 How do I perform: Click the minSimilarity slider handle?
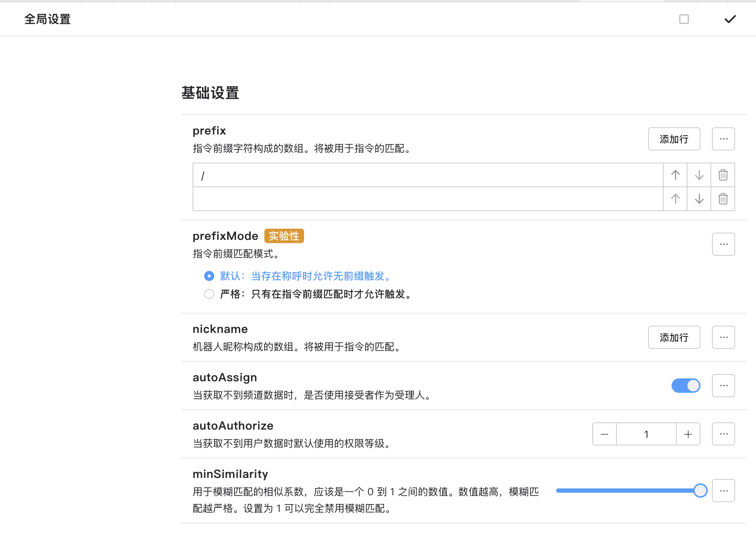700,491
